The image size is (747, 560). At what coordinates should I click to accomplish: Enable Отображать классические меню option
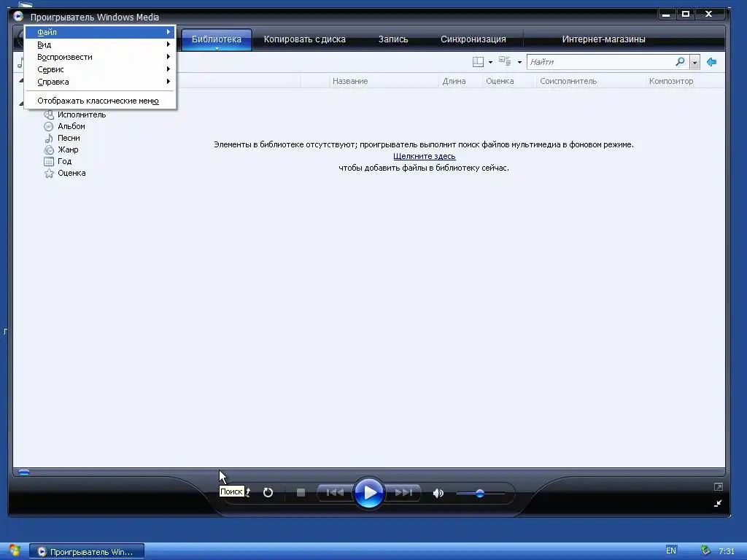pos(101,101)
